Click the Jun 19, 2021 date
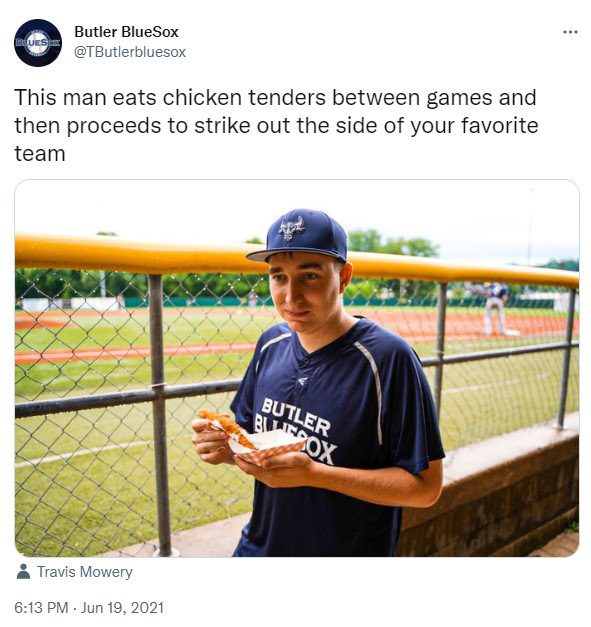 pos(122,608)
